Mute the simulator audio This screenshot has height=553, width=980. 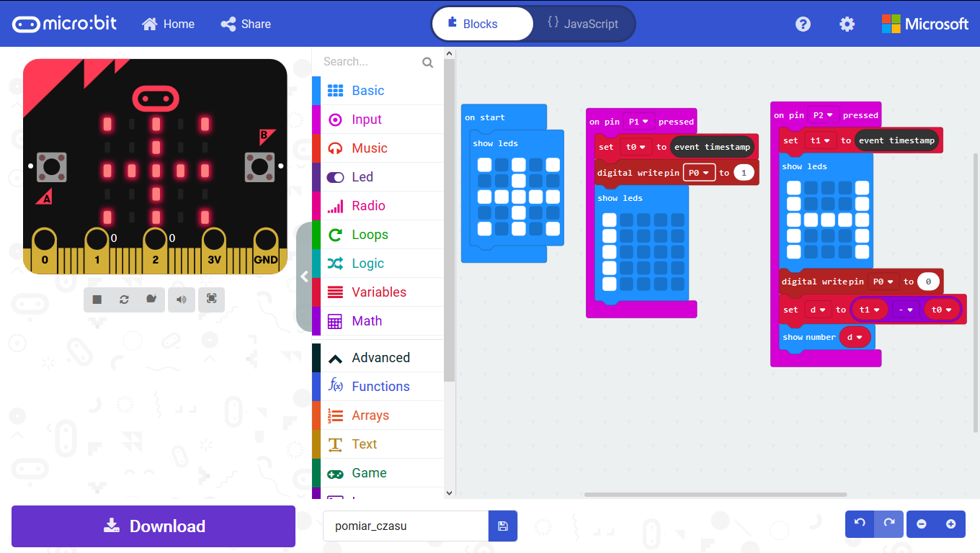182,300
